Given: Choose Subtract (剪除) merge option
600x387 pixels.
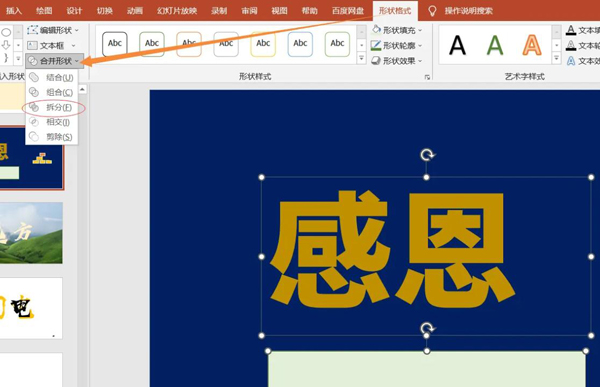Looking at the screenshot, I should click(x=52, y=137).
